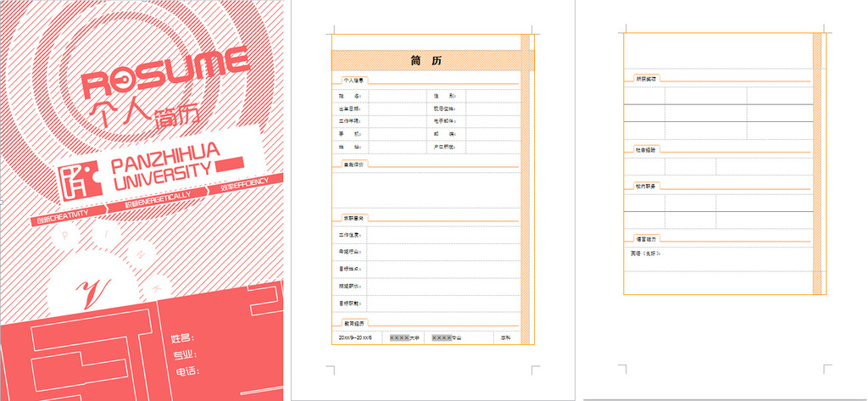Screen dimensions: 868x401
Task: Click the '姓名:' field on the cover page
Action: pos(183,338)
